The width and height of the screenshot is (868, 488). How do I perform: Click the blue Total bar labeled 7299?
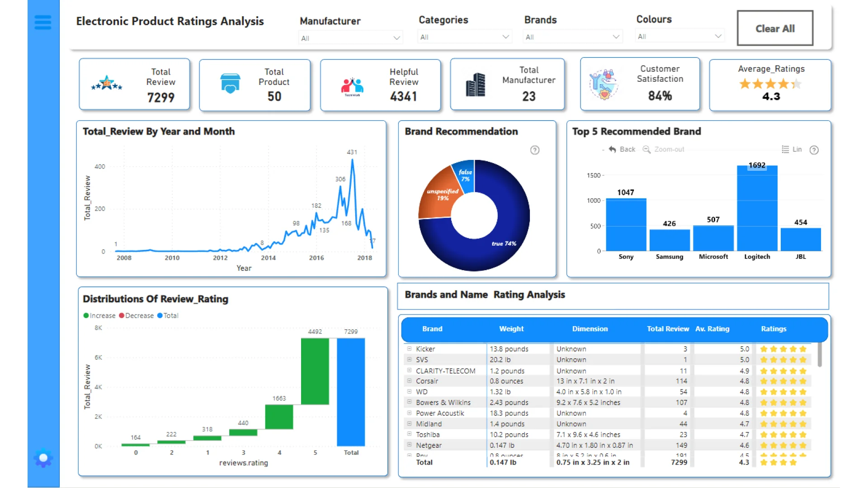(351, 392)
